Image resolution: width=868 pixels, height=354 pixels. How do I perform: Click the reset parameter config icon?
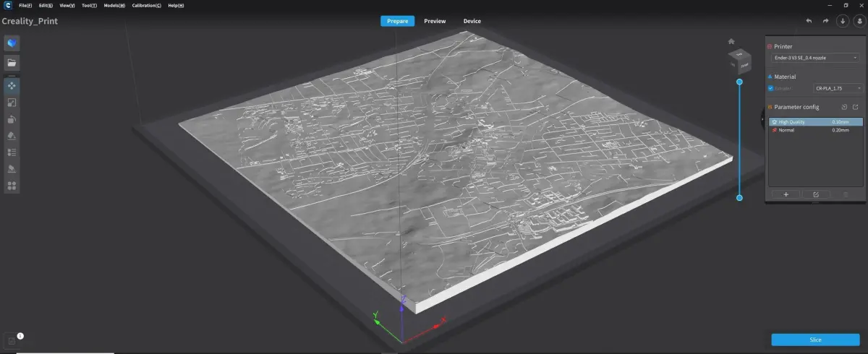point(843,107)
